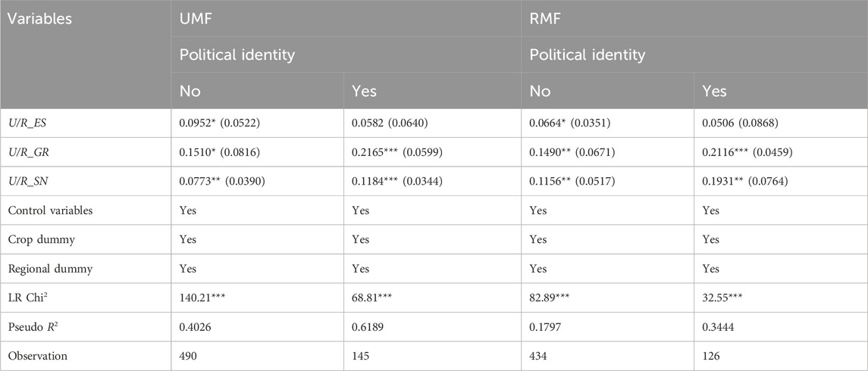
Task: Select the RMF header cell
Action: 545,19
